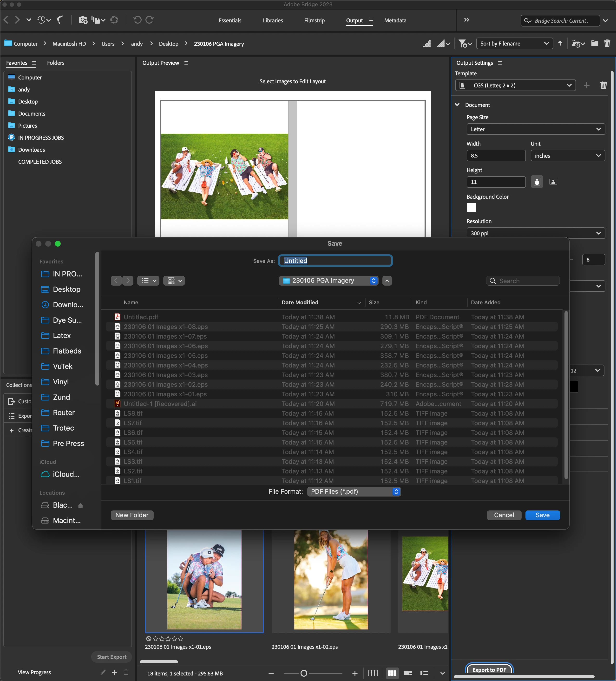Image resolution: width=616 pixels, height=681 pixels.
Task: Click the white Background Color swatch
Action: pyautogui.click(x=471, y=208)
